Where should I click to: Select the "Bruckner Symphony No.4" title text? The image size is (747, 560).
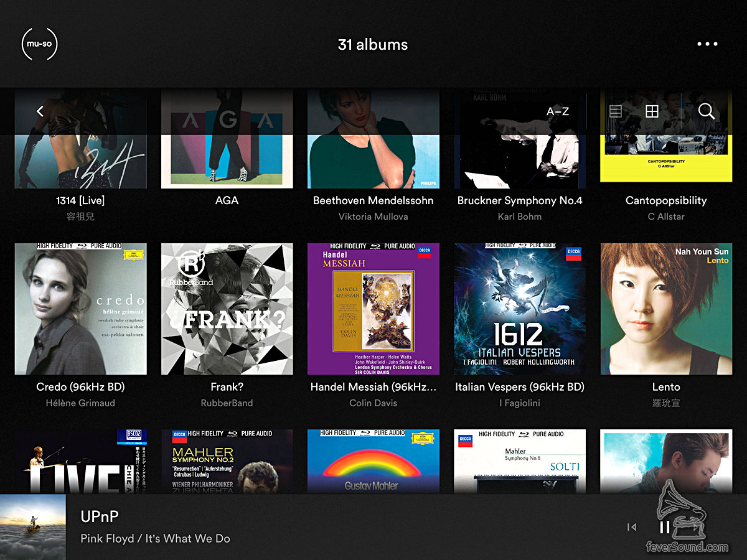click(x=520, y=200)
